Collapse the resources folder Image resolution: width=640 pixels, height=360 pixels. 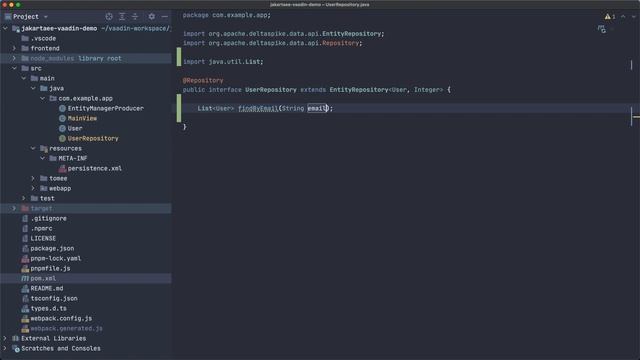click(33, 148)
